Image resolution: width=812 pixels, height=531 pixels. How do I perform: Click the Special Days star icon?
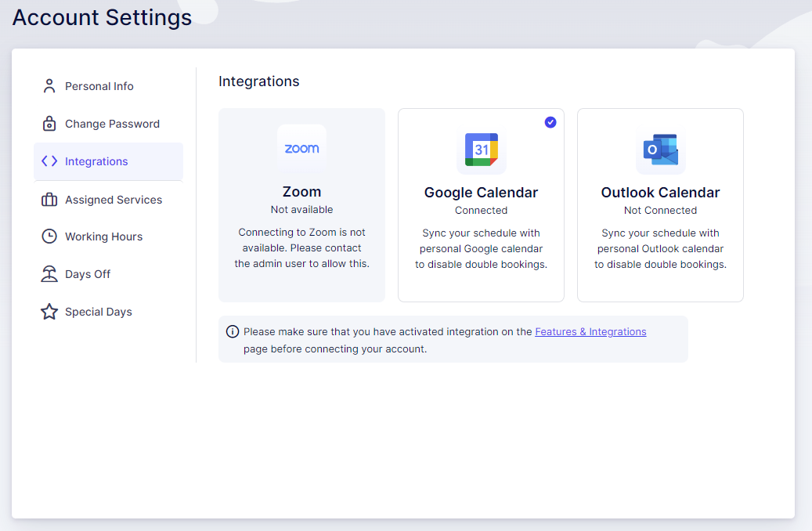(x=49, y=312)
